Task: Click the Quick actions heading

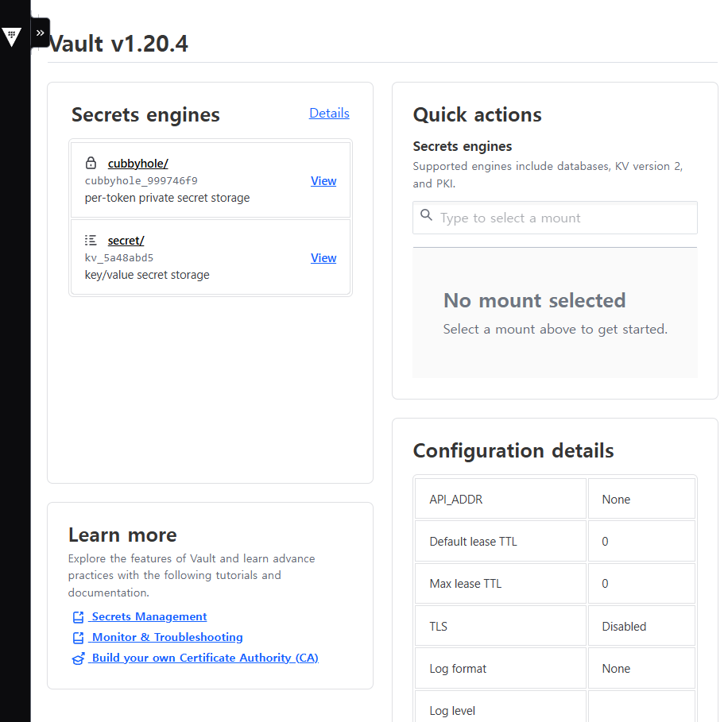Action: click(478, 114)
